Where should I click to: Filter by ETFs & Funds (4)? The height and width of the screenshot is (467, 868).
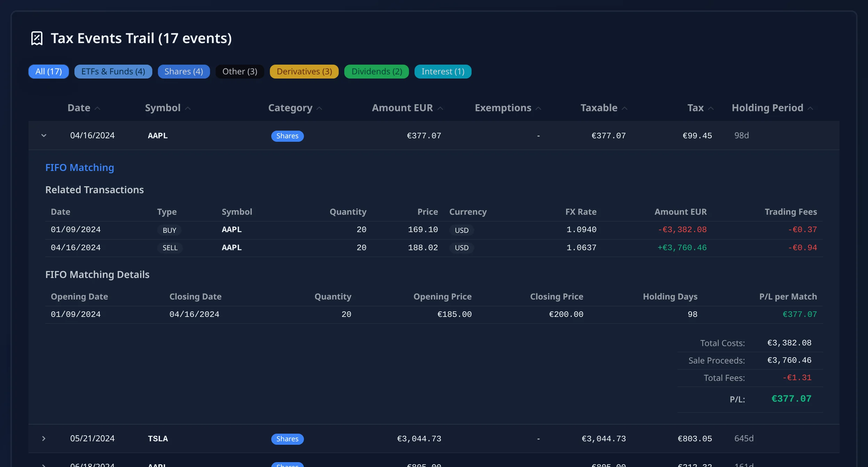[113, 72]
